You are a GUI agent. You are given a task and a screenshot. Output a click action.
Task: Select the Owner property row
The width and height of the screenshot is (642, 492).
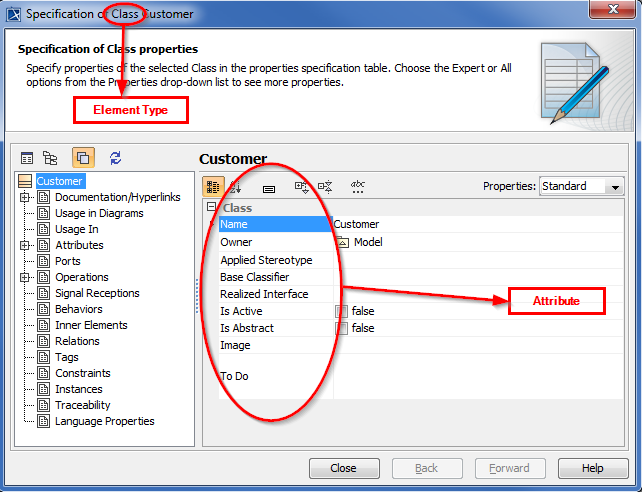(420, 242)
